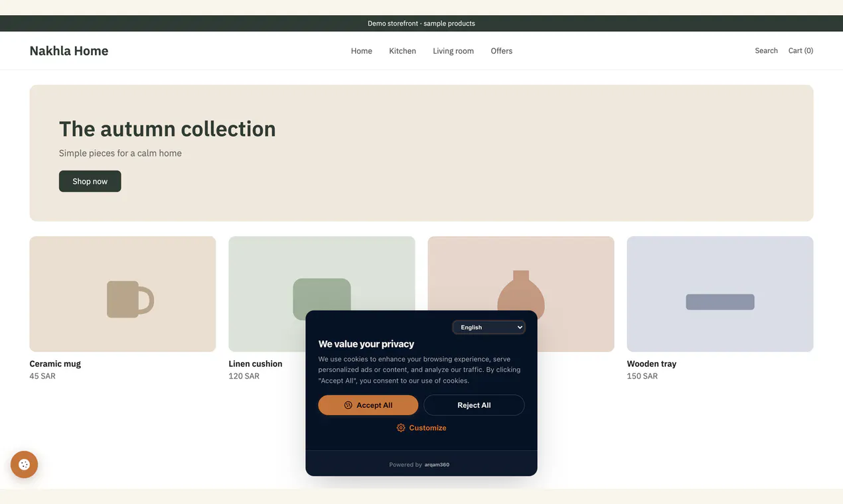Open Cart (0)
Screen dimensions: 843x504
tap(801, 50)
